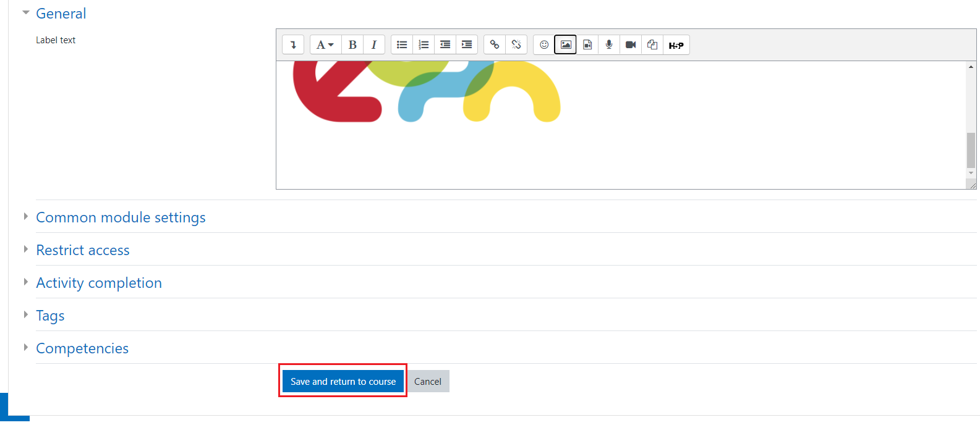This screenshot has height=433, width=980.
Task: Expand the Activity completion section arrow
Action: point(26,282)
